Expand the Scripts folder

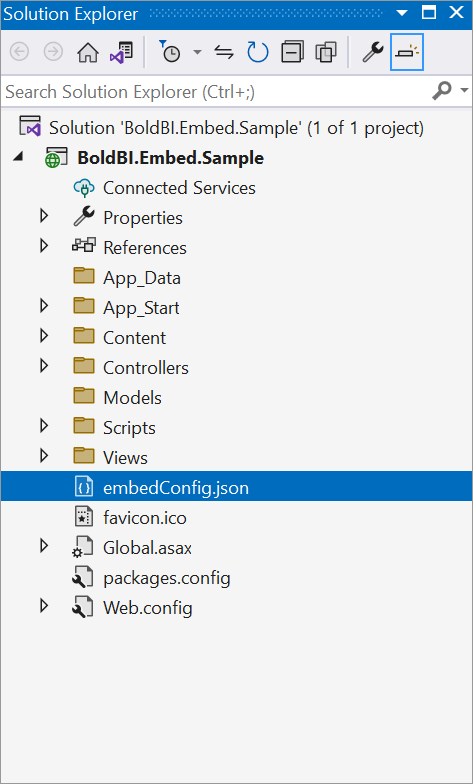(44, 426)
